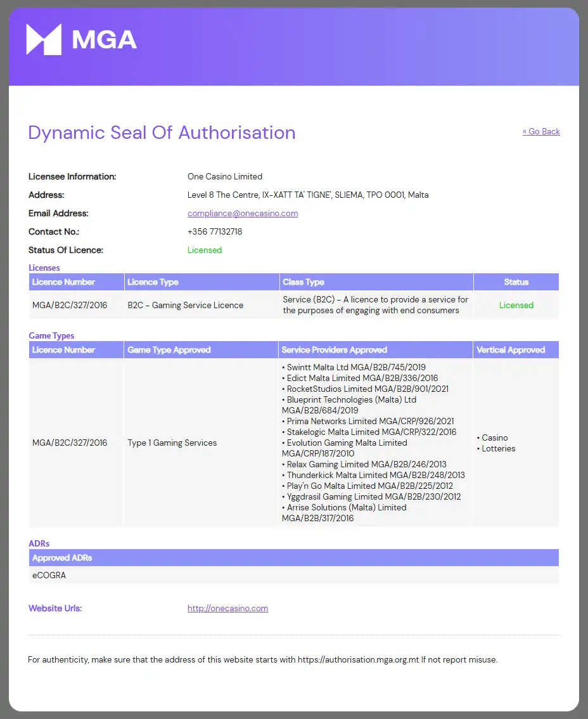Image resolution: width=588 pixels, height=719 pixels.
Task: Click the Approved ADRs table header
Action: point(294,557)
